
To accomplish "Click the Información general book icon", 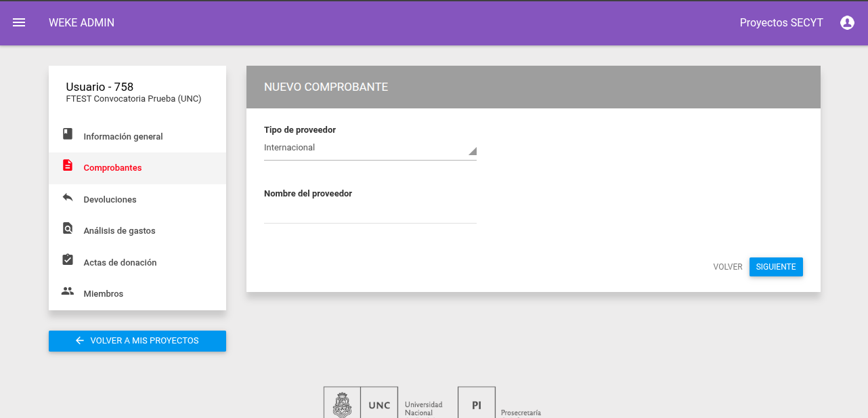I will 68,133.
